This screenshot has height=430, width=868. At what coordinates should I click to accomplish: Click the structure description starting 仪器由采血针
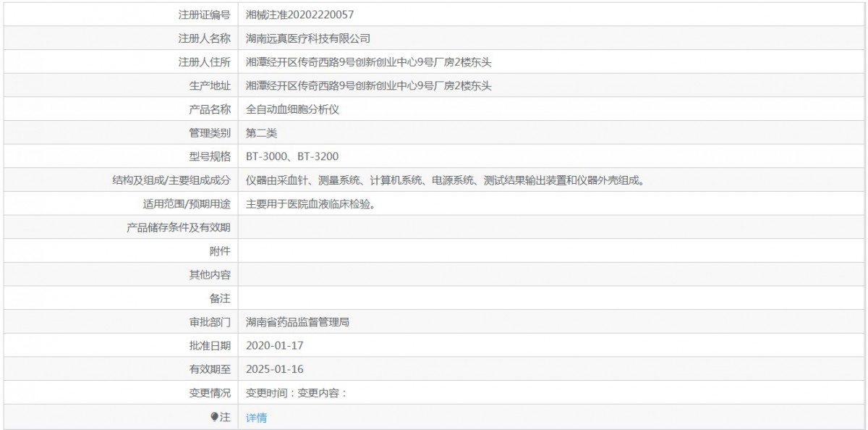tap(445, 180)
